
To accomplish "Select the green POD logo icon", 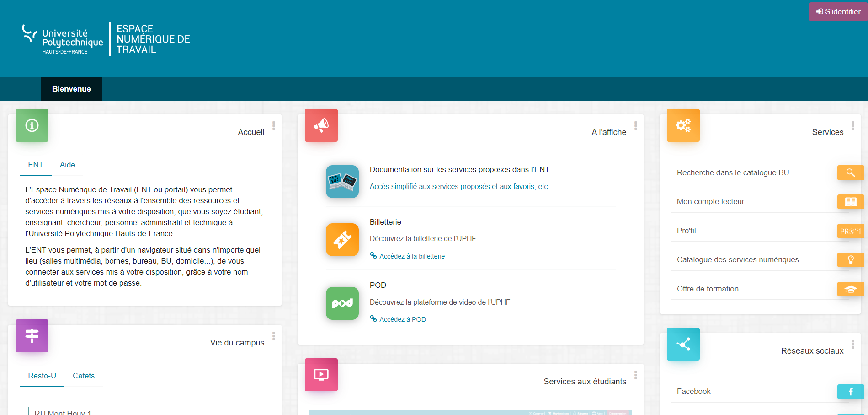I will tap(342, 303).
